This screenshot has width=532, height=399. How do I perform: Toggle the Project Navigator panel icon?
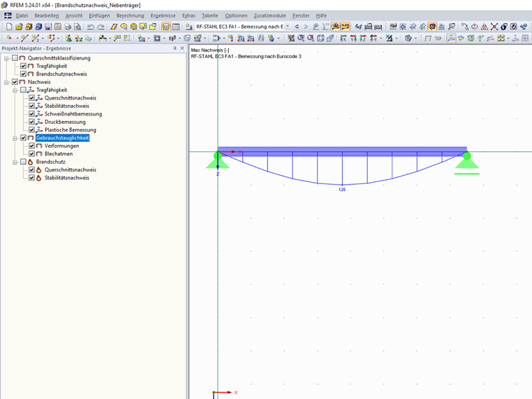pyautogui.click(x=166, y=27)
